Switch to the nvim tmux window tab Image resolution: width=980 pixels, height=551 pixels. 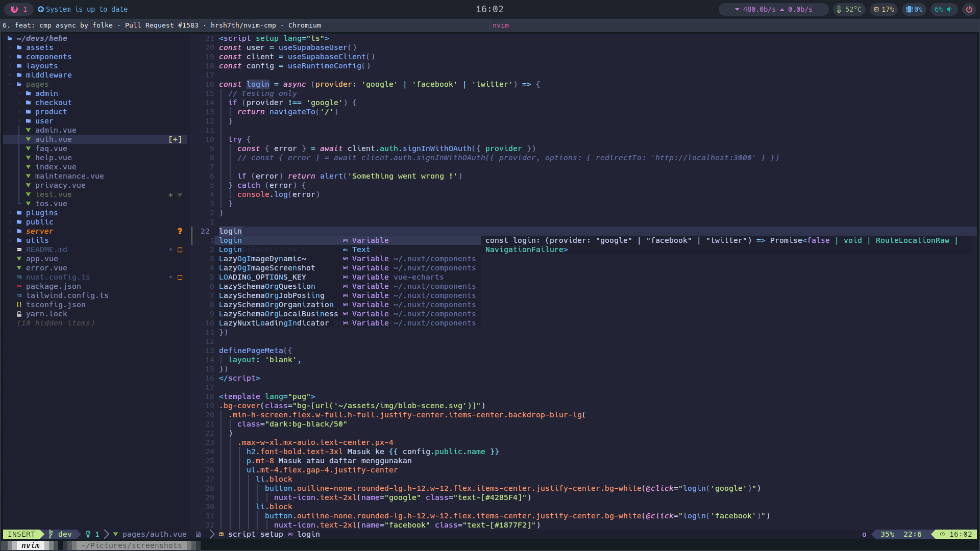tap(31, 545)
